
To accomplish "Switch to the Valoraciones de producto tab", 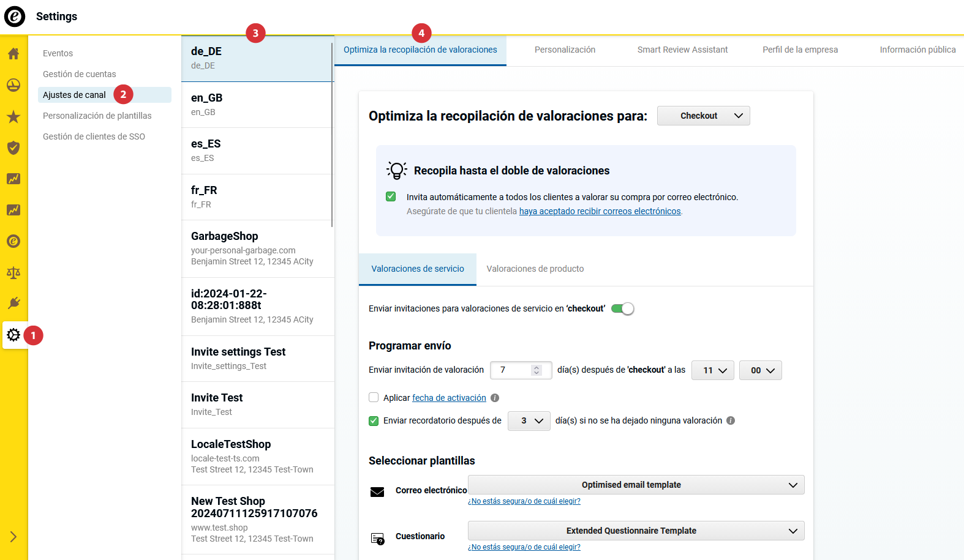I will click(x=535, y=269).
